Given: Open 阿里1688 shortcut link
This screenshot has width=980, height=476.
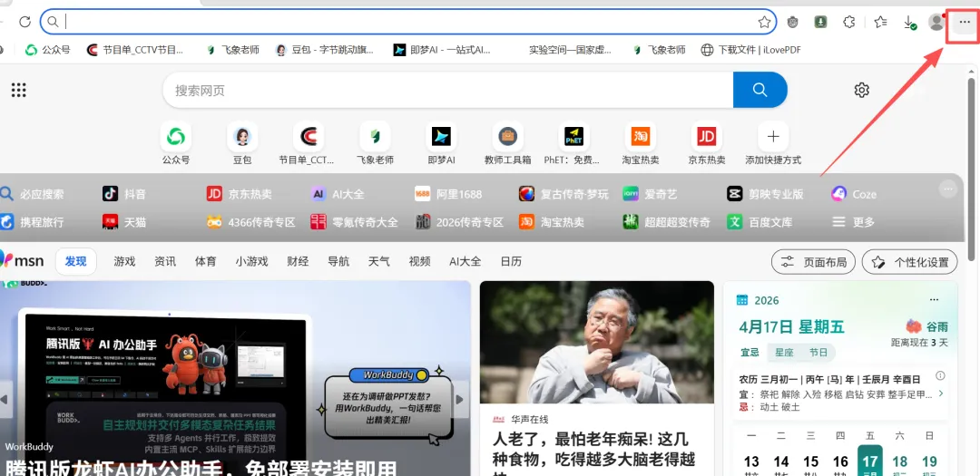Looking at the screenshot, I should tap(448, 194).
